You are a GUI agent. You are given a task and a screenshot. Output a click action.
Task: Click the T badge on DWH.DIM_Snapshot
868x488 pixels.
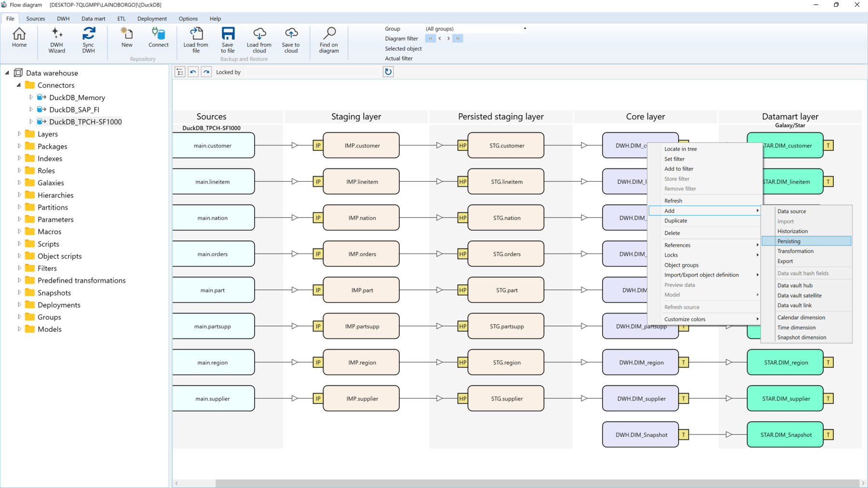[x=684, y=435]
